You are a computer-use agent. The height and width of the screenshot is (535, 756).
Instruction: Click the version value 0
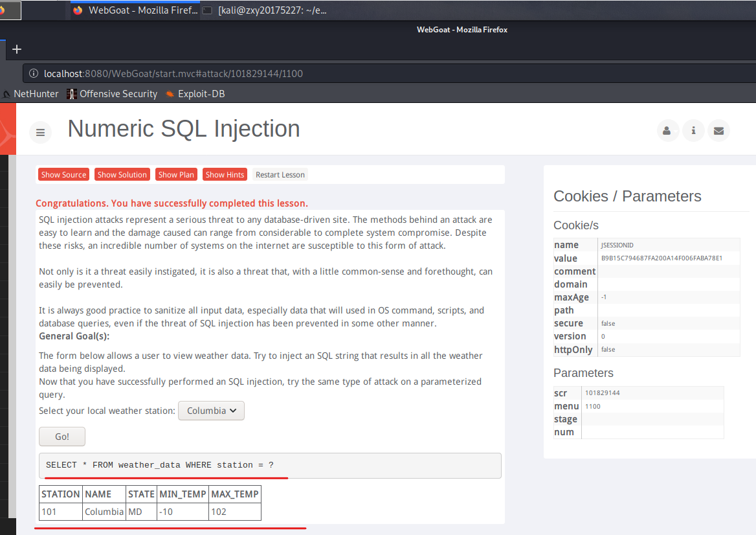click(603, 336)
